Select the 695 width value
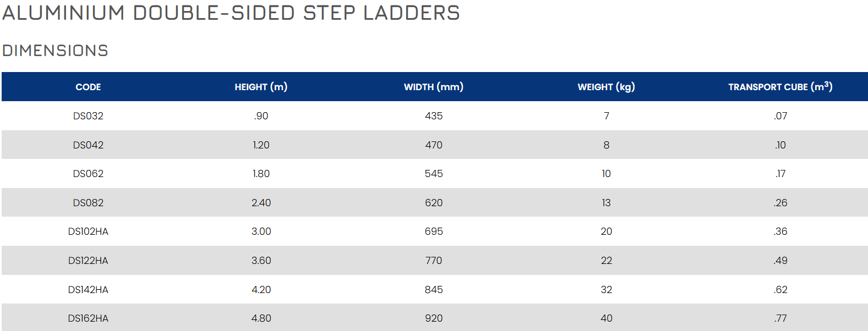The height and width of the screenshot is (331, 868). point(434,231)
